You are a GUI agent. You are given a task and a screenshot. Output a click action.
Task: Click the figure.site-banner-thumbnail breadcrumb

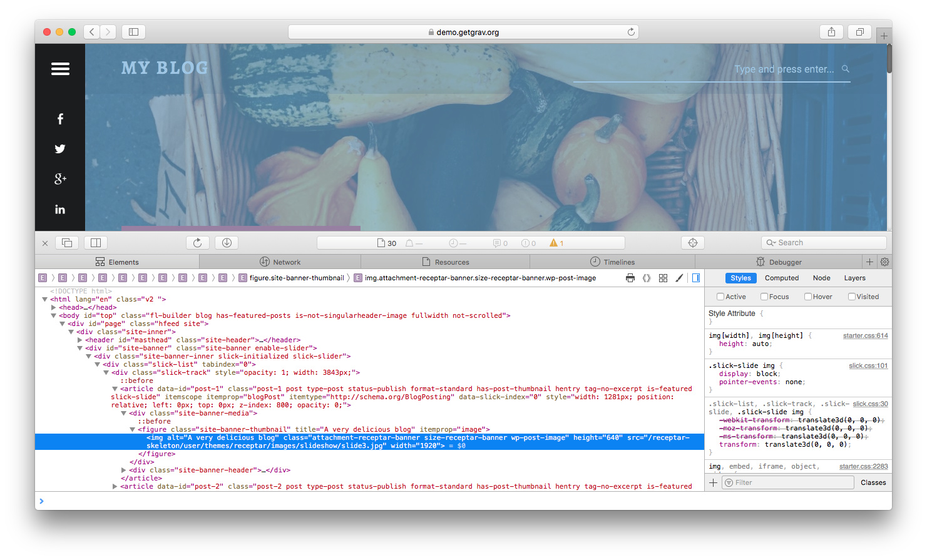pyautogui.click(x=291, y=278)
